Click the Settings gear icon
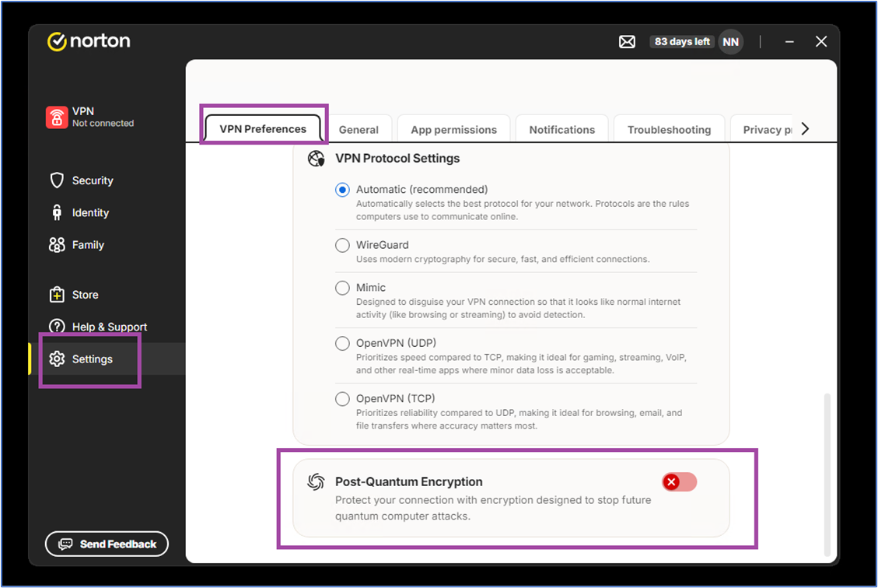878x588 pixels. click(x=57, y=359)
